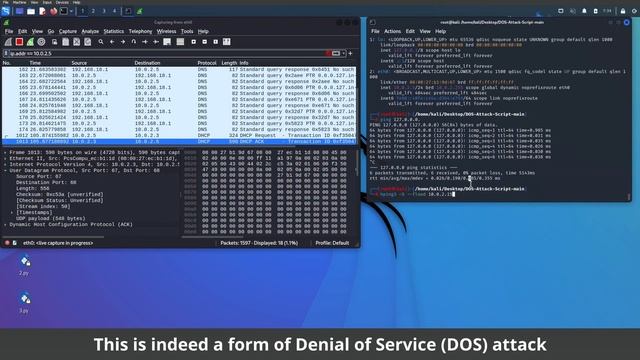Apply the display filter arrow button

point(336,53)
